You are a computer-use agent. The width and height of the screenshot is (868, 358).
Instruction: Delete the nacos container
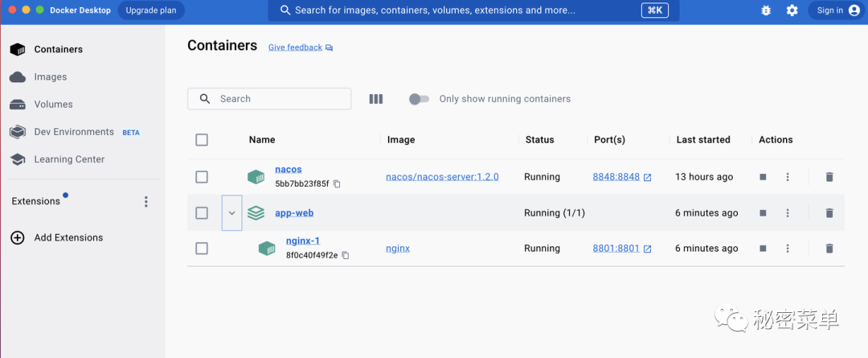pos(829,177)
